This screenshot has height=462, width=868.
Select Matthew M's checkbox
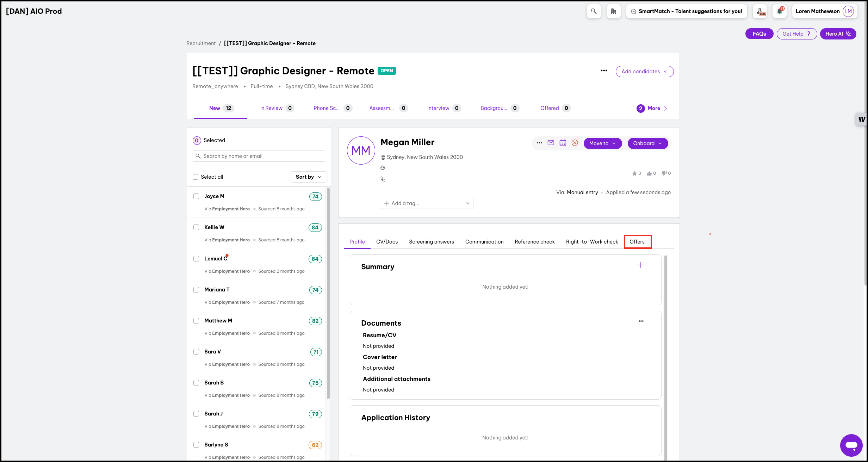click(196, 321)
